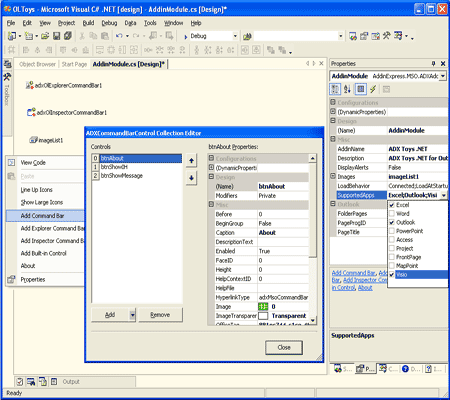
Task: Click the Remove button under Controls
Action: tap(160, 315)
